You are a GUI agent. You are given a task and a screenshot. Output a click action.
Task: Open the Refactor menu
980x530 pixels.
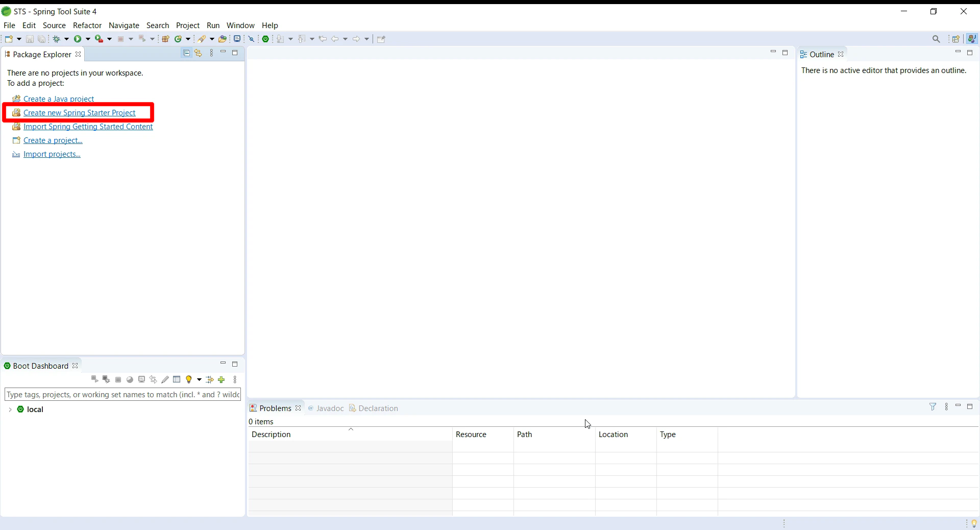87,25
